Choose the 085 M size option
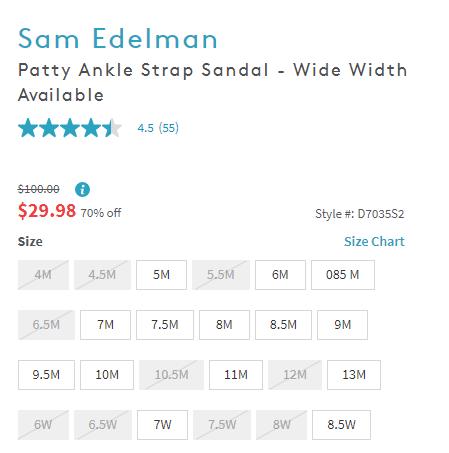This screenshot has width=449, height=453. tap(343, 275)
